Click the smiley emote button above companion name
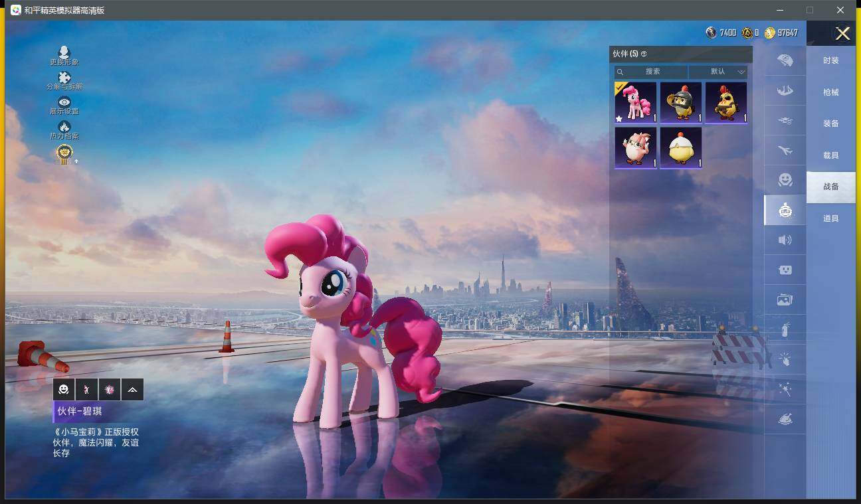This screenshot has height=504, width=861. pos(64,390)
